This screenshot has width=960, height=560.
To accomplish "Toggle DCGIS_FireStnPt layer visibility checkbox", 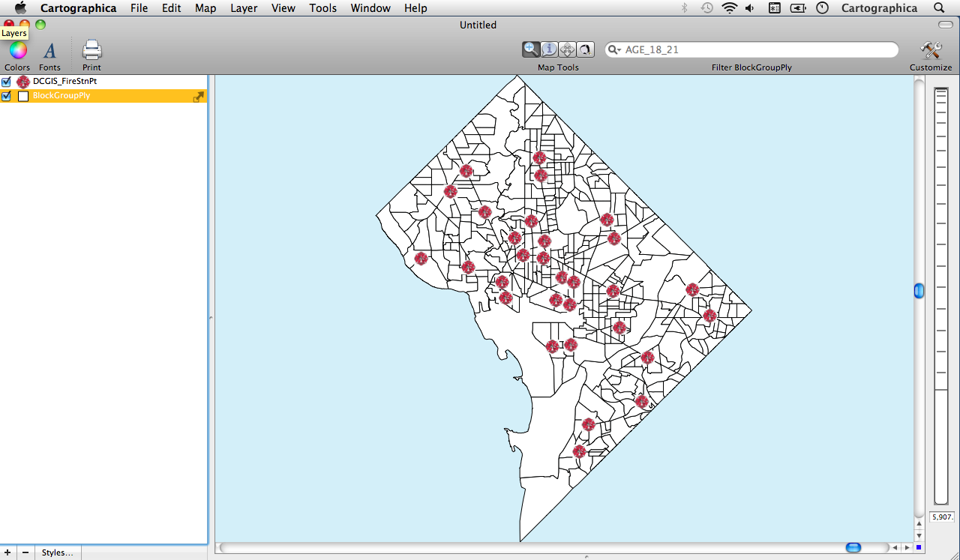I will tap(7, 82).
